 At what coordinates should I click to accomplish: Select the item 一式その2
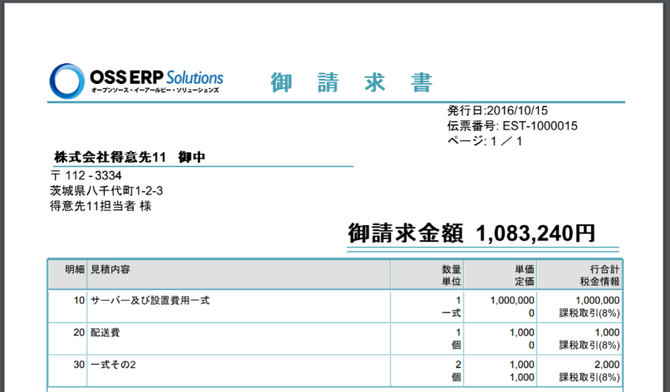(x=113, y=365)
